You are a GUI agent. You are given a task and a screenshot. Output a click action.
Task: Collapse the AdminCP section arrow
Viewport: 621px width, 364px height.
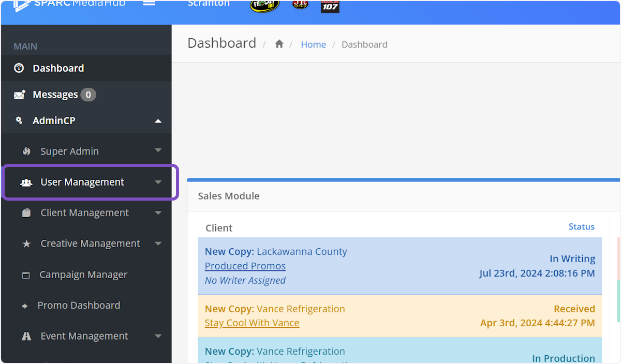coord(158,121)
